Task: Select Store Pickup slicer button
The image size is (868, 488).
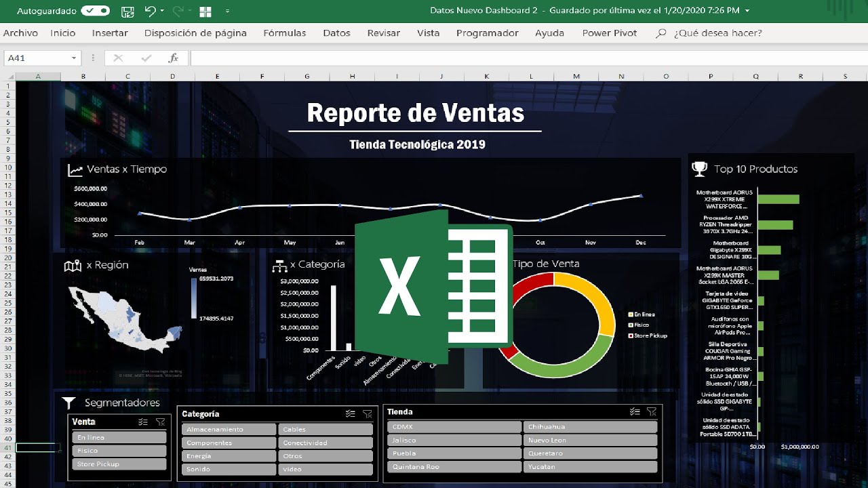Action: [119, 464]
